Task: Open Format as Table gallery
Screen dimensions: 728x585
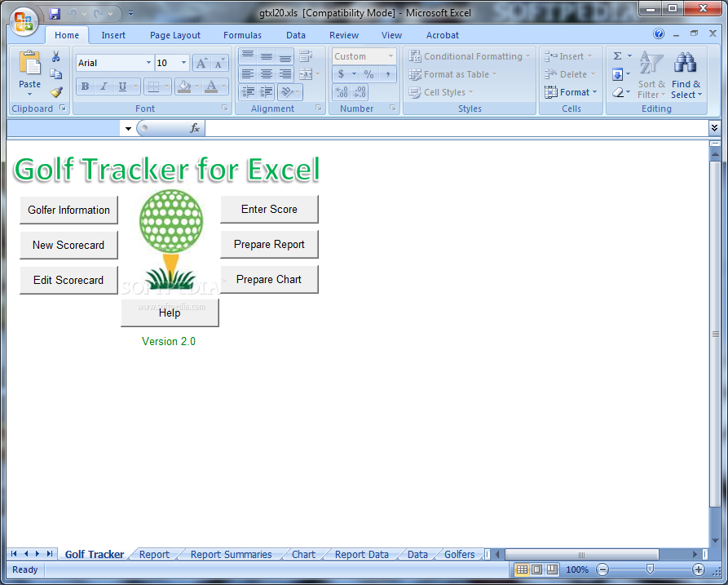Action: [x=452, y=74]
